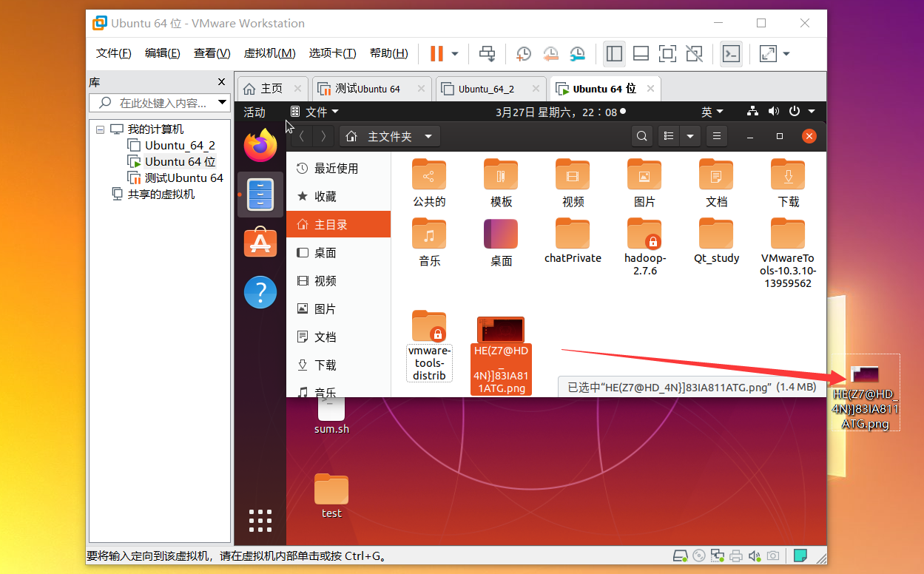Open the library search filter dropdown arrow
Image resolution: width=924 pixels, height=574 pixels.
(223, 103)
